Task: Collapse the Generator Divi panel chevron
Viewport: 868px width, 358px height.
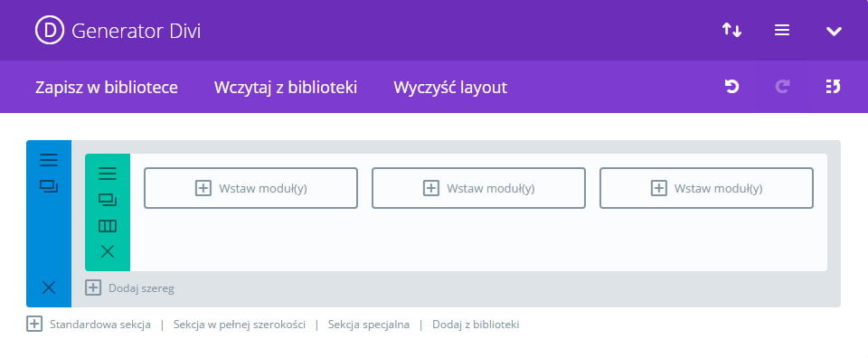Action: tap(834, 31)
